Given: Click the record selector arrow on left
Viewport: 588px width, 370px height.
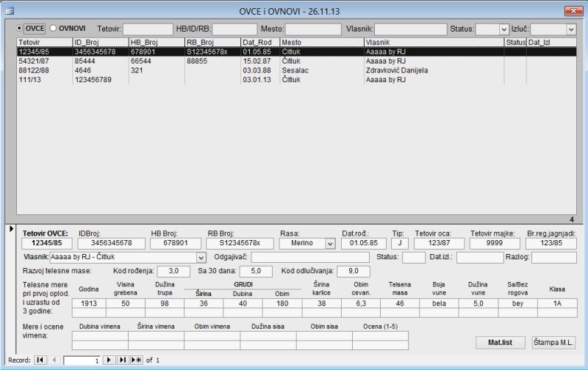Looking at the screenshot, I should pos(9,230).
